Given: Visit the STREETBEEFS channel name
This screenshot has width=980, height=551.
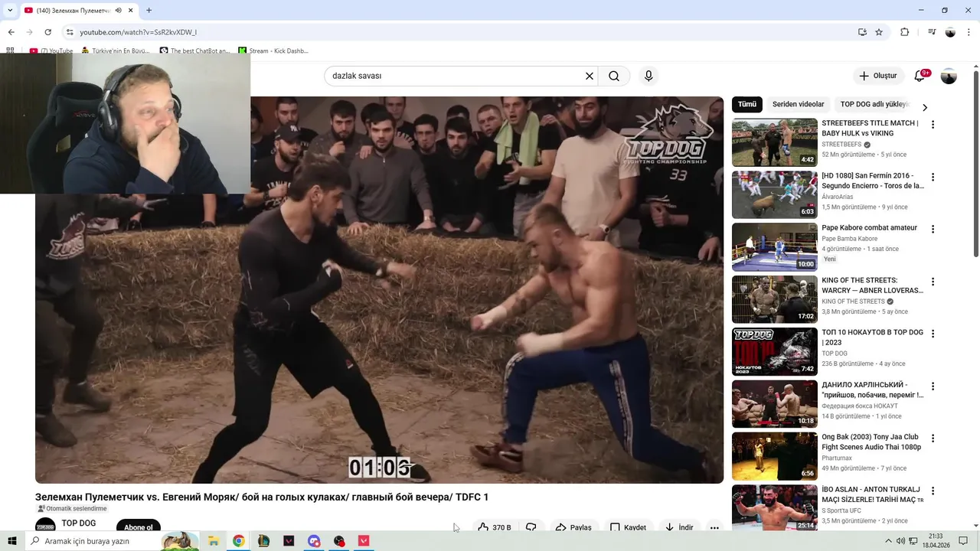Looking at the screenshot, I should pos(841,145).
